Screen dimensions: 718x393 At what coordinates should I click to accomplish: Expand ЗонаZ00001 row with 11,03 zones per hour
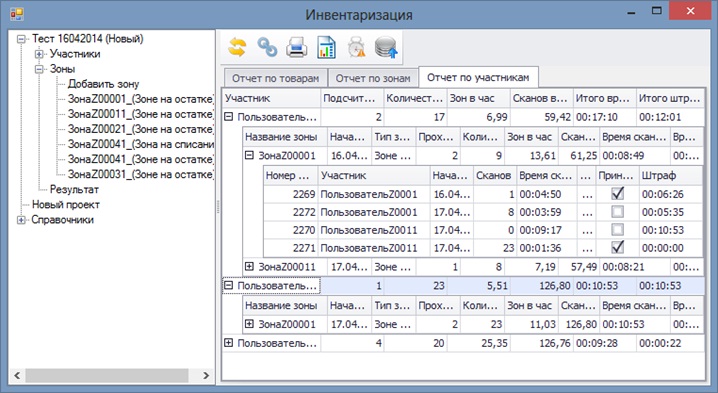click(249, 324)
